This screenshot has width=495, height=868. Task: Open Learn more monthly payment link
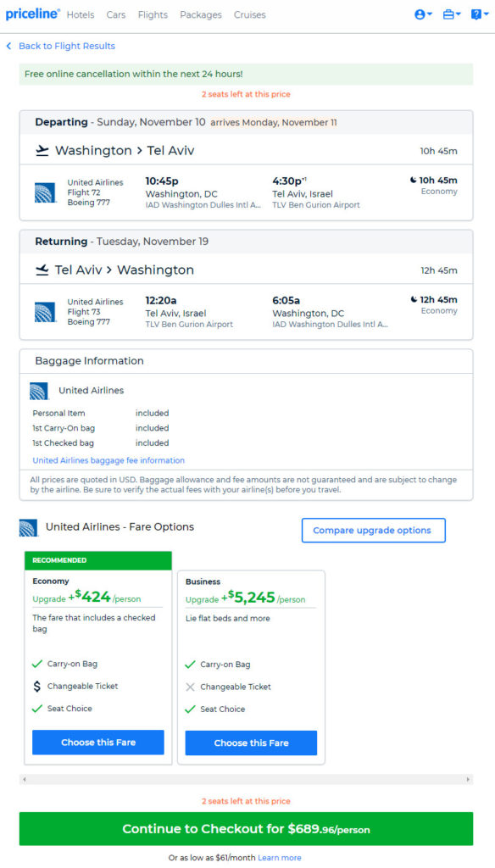click(x=280, y=858)
